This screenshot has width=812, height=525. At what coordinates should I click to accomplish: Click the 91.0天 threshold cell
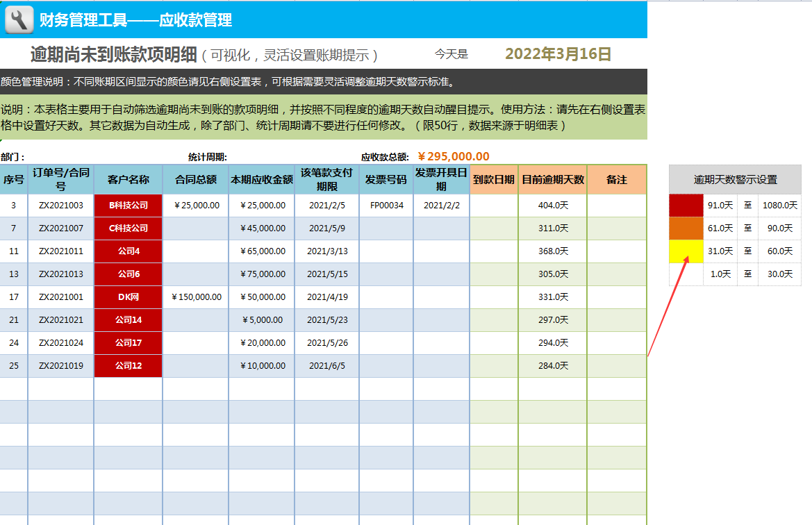pyautogui.click(x=720, y=206)
